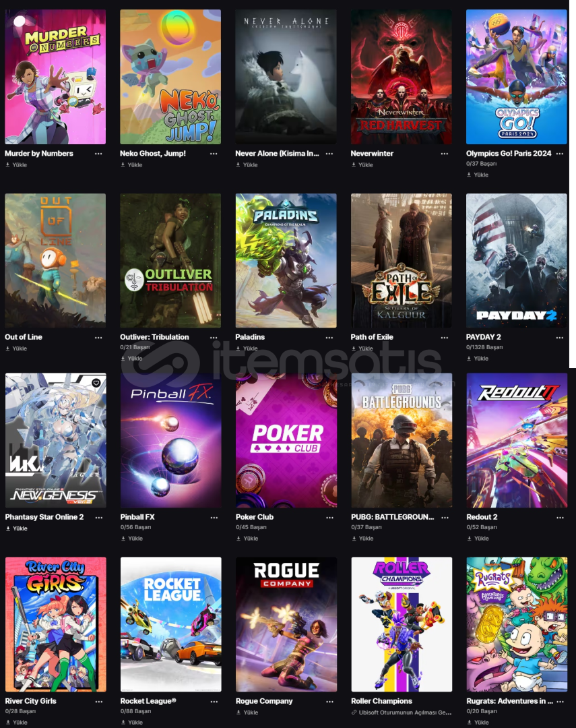Select PUBG: BATTLEGROUNDS cover thumbnail
Viewport: 576px width, 728px height.
(402, 440)
